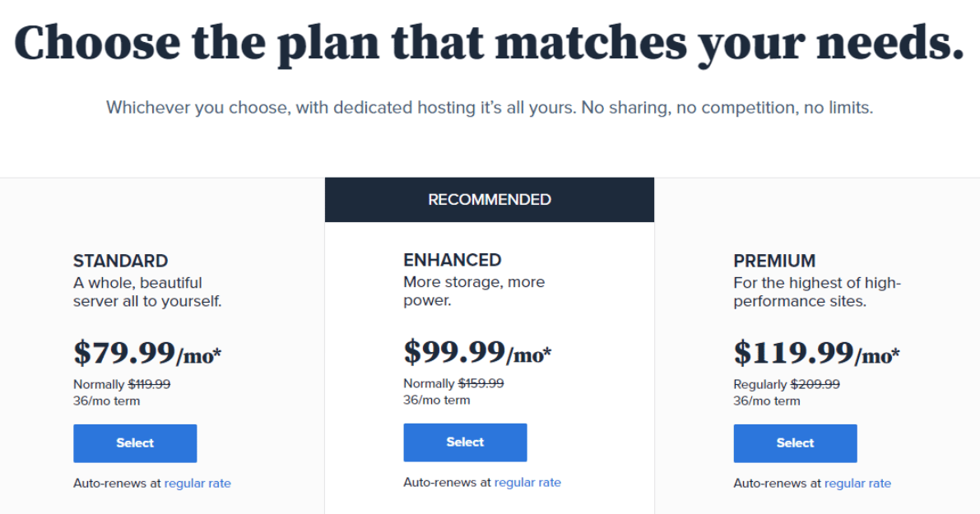Open regular rate link under Standard plan
The width and height of the screenshot is (980, 514).
coord(197,484)
